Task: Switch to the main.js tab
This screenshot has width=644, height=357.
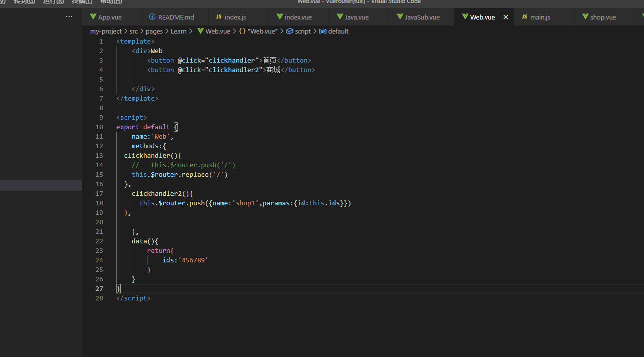Action: (544, 17)
